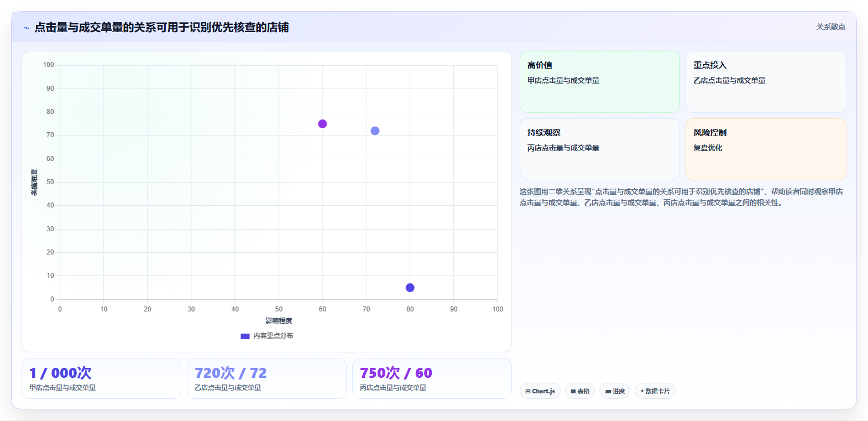The height and width of the screenshot is (421, 868).
Task: Click the 内容重点分布 legend label
Action: click(273, 336)
